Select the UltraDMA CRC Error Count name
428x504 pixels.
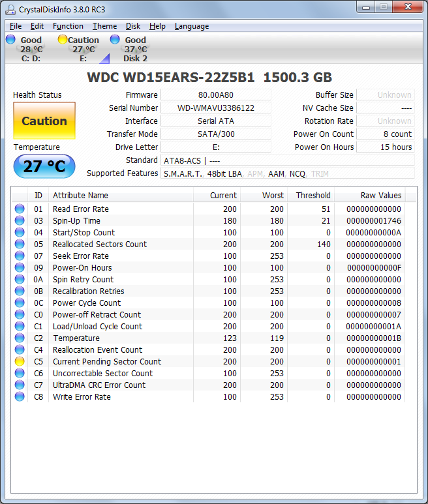pyautogui.click(x=99, y=385)
